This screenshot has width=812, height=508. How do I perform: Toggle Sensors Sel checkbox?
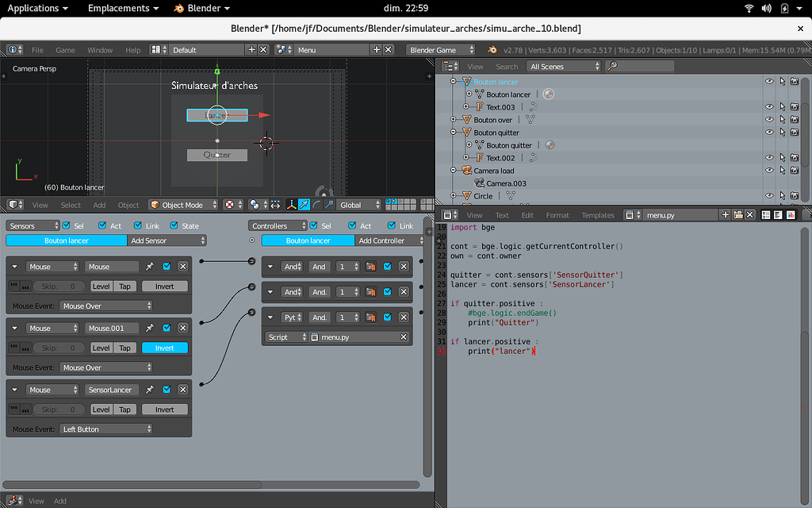(x=67, y=225)
